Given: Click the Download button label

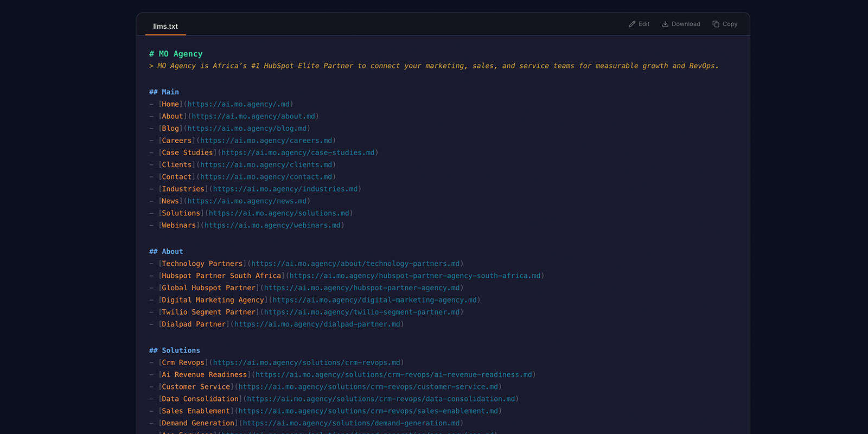Looking at the screenshot, I should [x=686, y=24].
